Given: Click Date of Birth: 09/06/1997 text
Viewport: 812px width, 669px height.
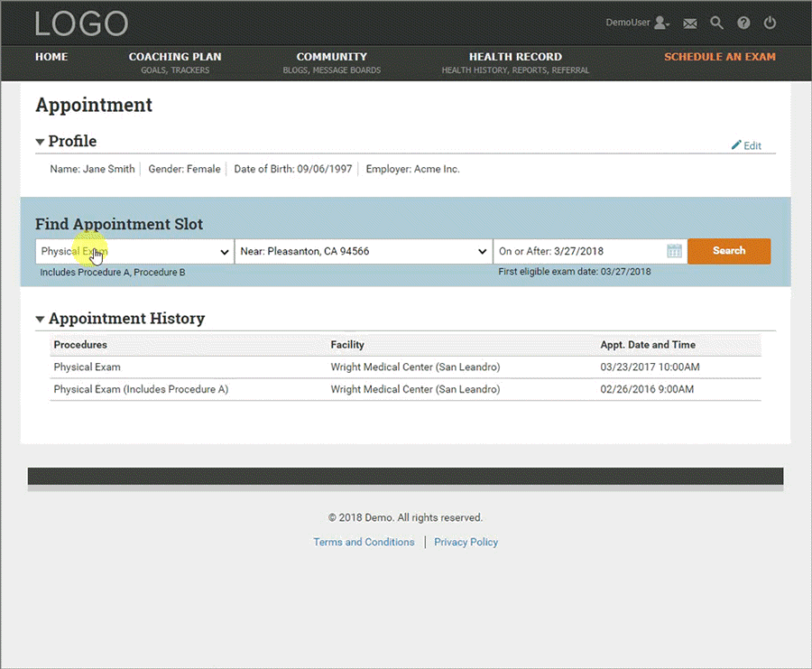Looking at the screenshot, I should (x=293, y=169).
